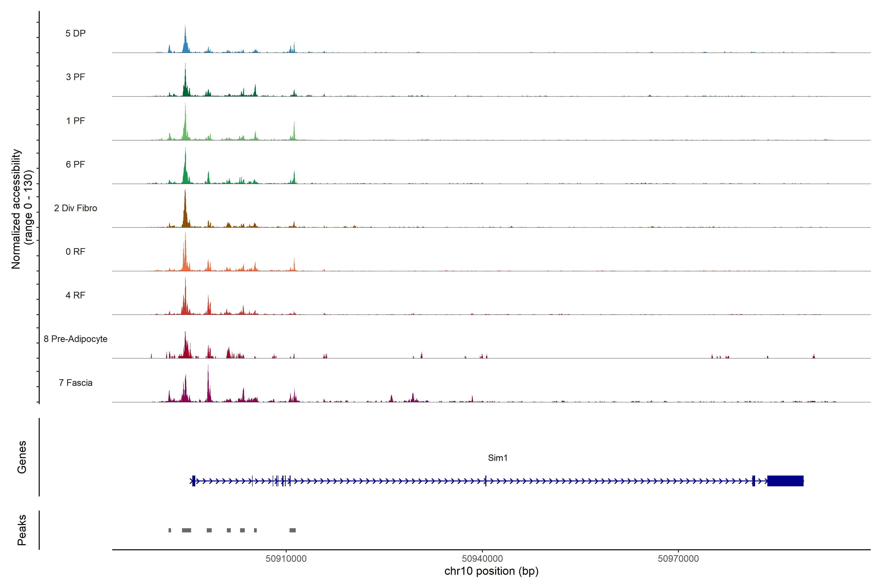Click the 2 Div Fibro label
The width and height of the screenshot is (882, 588).
click(75, 208)
